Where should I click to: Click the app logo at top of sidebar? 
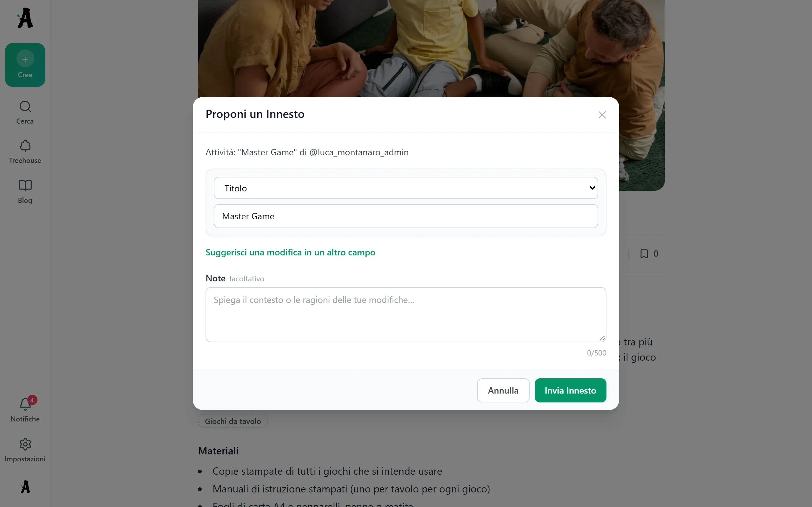pos(25,18)
